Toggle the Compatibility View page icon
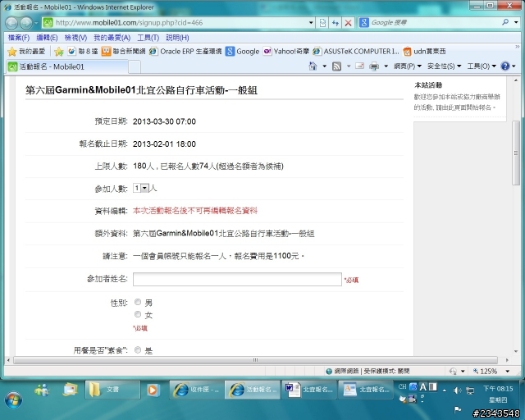This screenshot has width=525, height=420. [x=322, y=23]
